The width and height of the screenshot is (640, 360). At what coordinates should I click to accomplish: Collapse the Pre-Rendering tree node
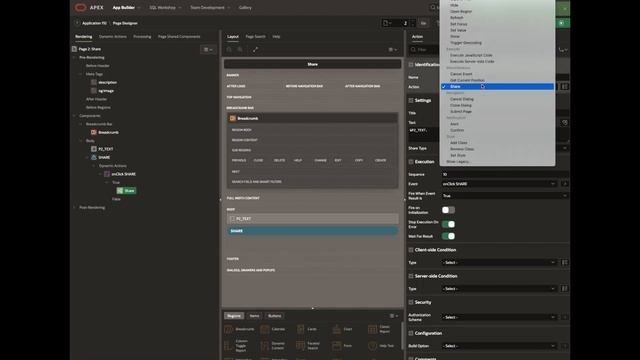(x=75, y=58)
